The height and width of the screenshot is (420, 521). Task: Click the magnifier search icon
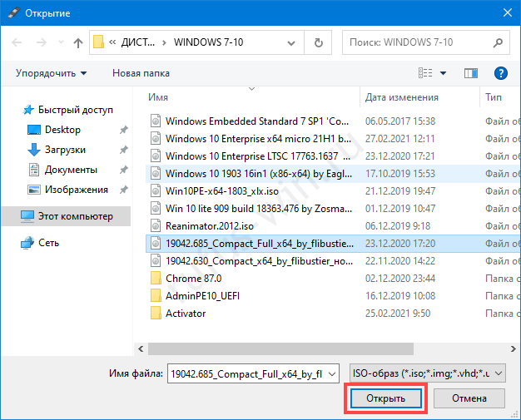tap(498, 42)
